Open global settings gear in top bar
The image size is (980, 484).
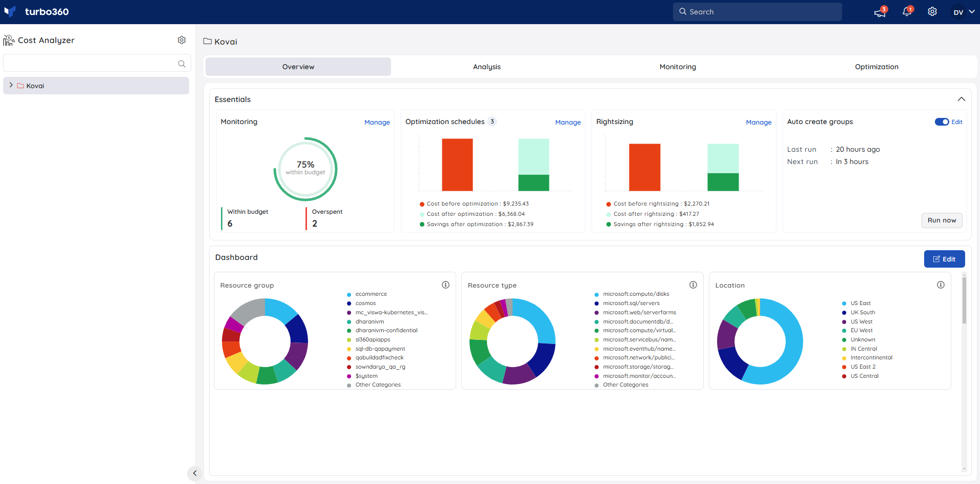point(932,12)
